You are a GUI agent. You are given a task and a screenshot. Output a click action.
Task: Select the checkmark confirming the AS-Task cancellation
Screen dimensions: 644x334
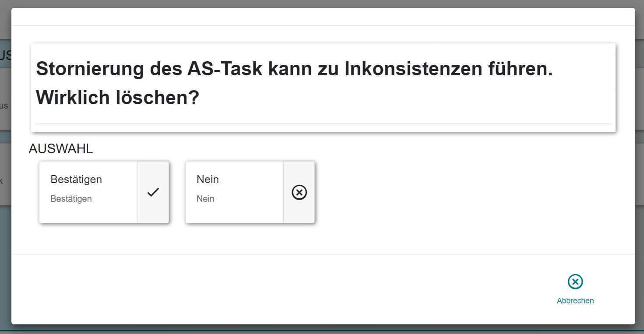coord(153,192)
